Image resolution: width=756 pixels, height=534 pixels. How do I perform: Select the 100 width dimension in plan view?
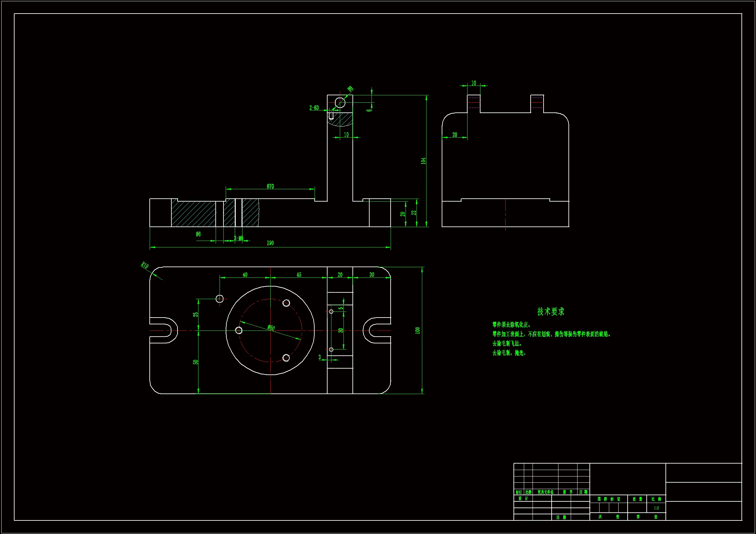417,330
